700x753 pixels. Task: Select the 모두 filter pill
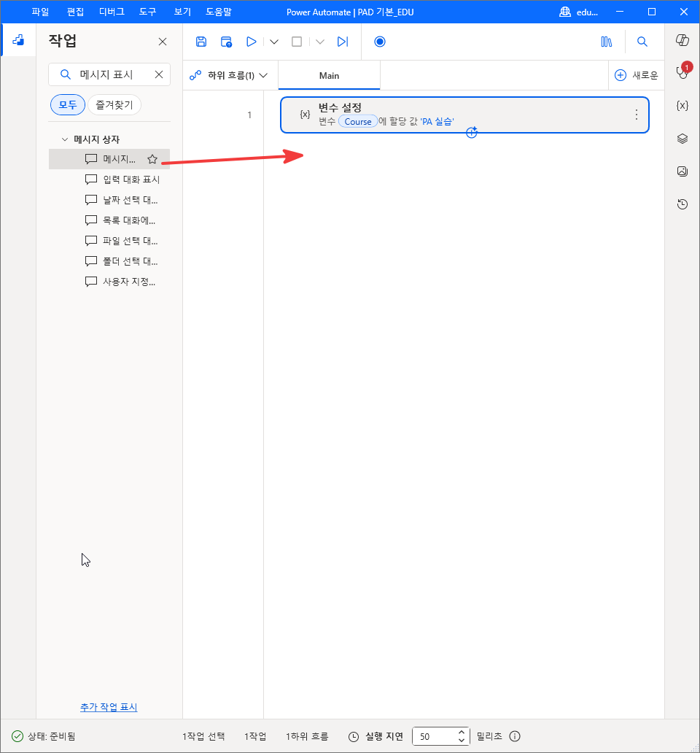coord(68,104)
